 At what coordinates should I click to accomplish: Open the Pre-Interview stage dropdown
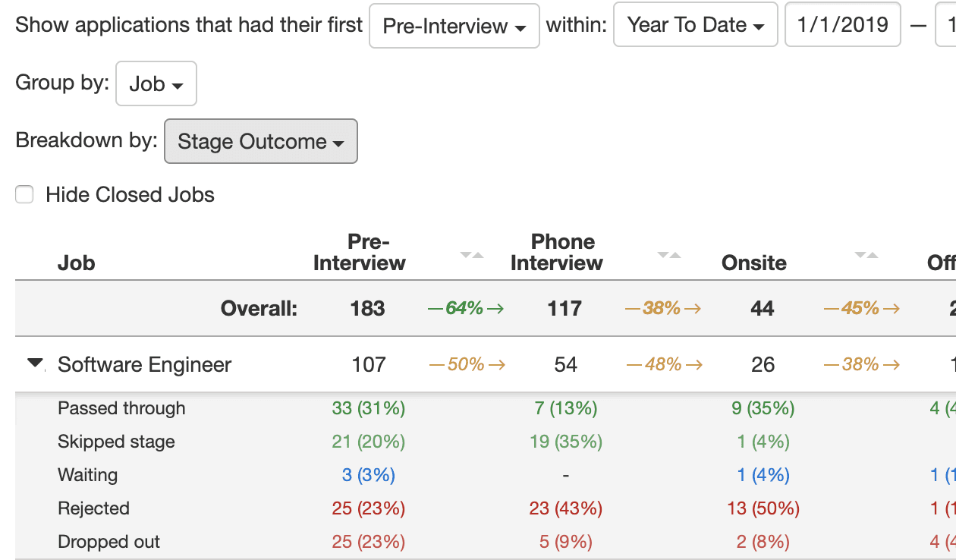tap(454, 26)
